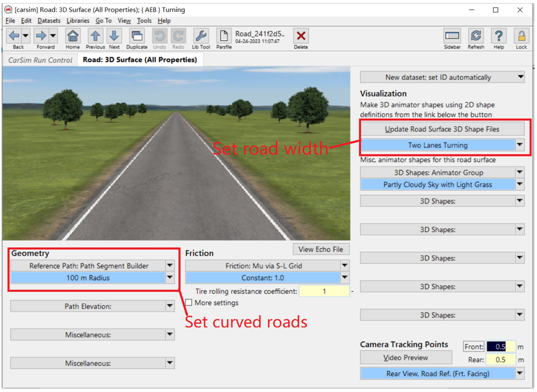
Task: Click the Tire rolling resistance coefficient field
Action: click(x=324, y=291)
